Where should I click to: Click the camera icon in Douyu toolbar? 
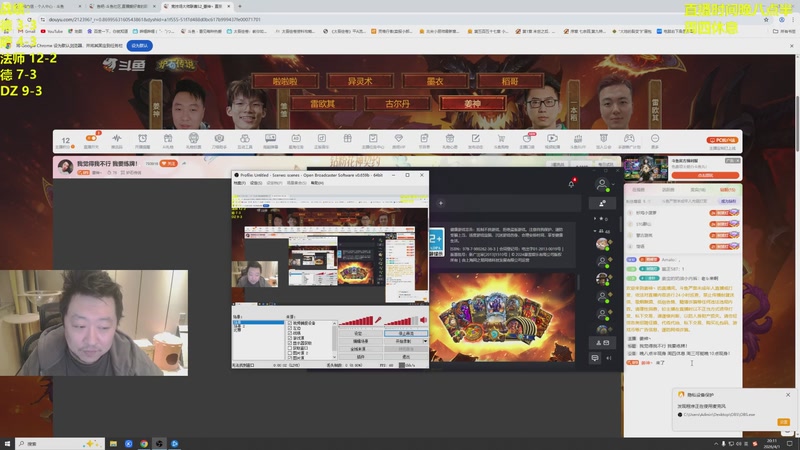pos(219,138)
